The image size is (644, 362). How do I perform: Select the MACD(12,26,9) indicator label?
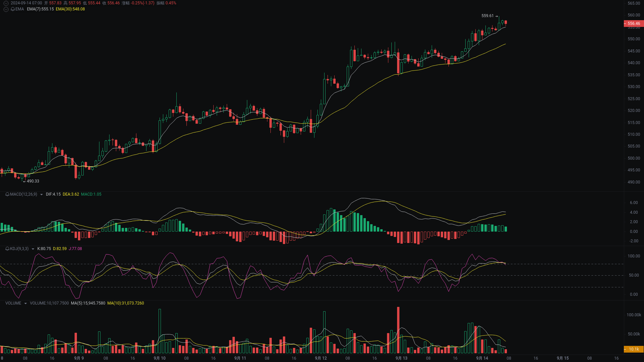(x=23, y=194)
